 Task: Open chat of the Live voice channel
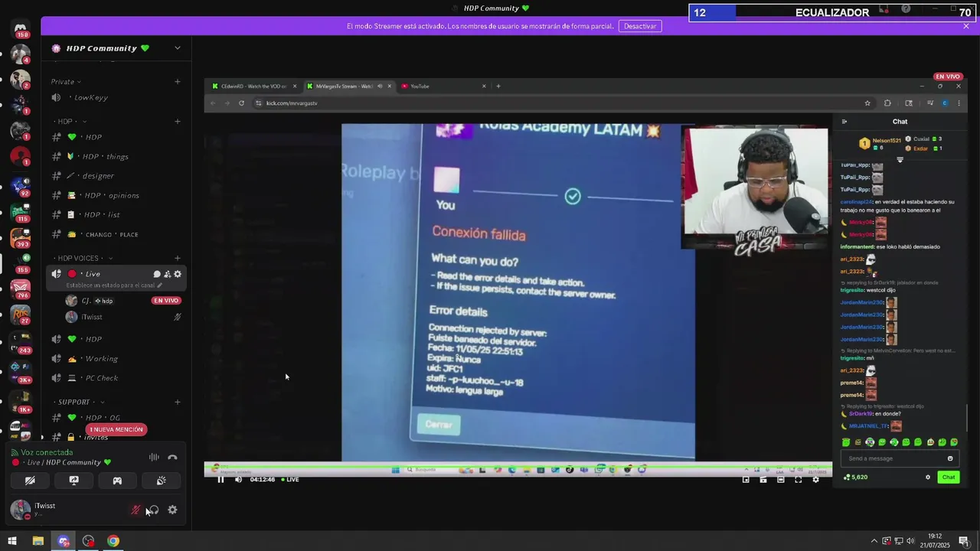tap(157, 274)
